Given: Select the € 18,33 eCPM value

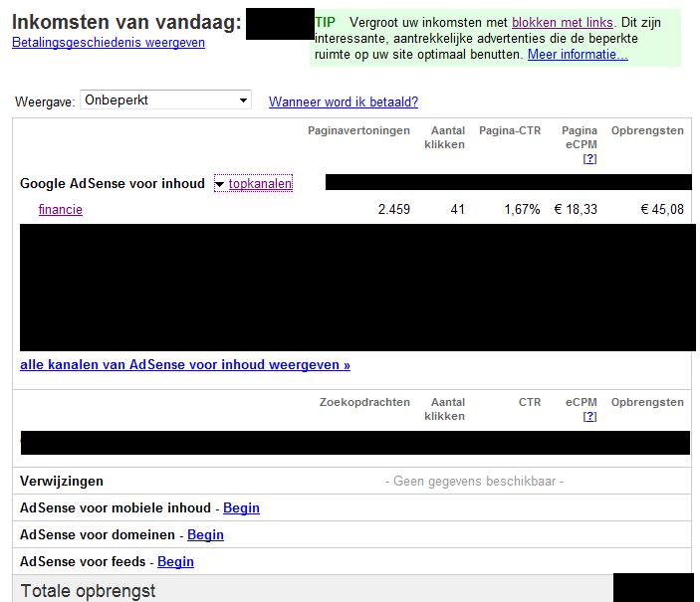Looking at the screenshot, I should point(576,209).
